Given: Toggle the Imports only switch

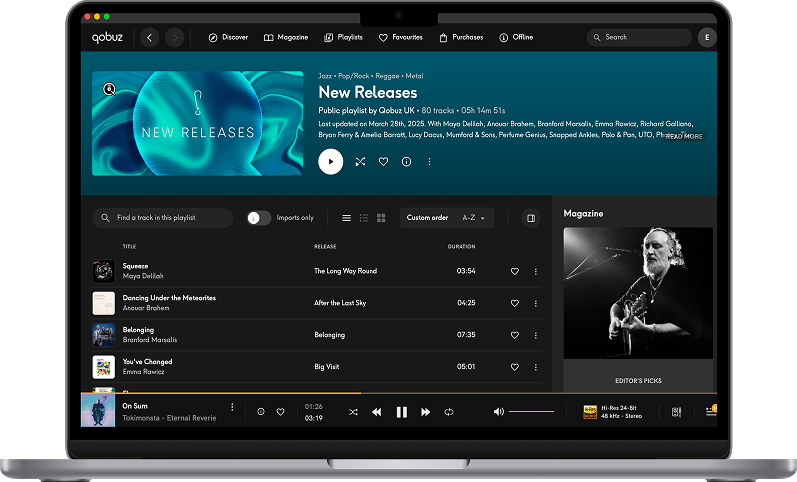Looking at the screenshot, I should tap(259, 218).
